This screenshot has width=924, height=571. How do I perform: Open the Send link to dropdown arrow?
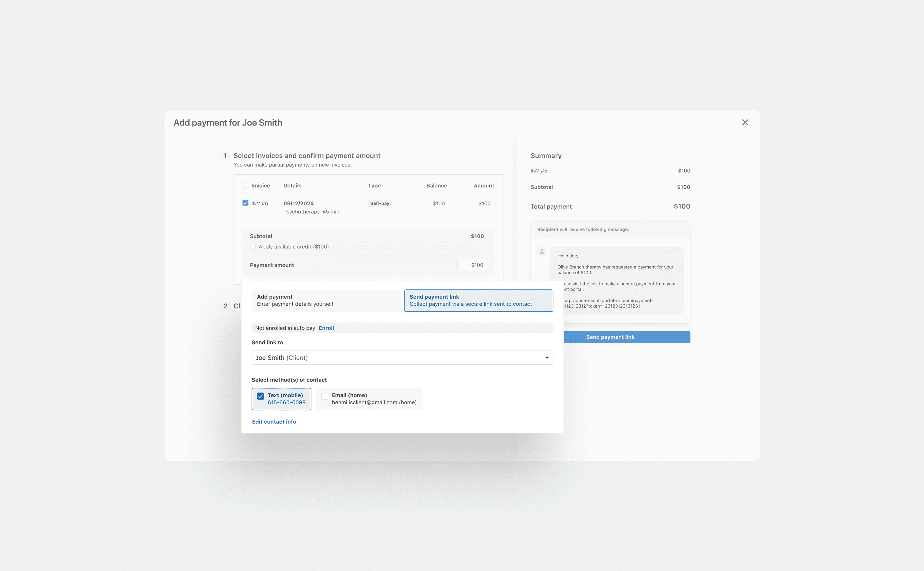(546, 358)
